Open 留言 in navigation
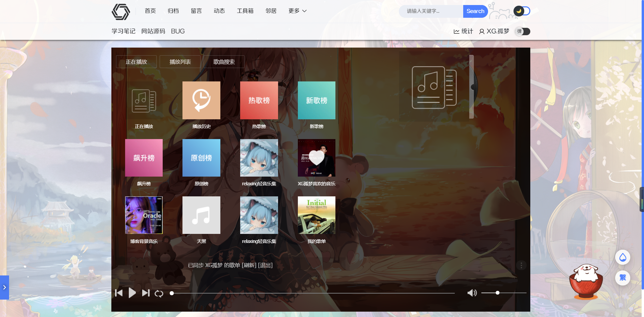The image size is (644, 317). (x=196, y=11)
